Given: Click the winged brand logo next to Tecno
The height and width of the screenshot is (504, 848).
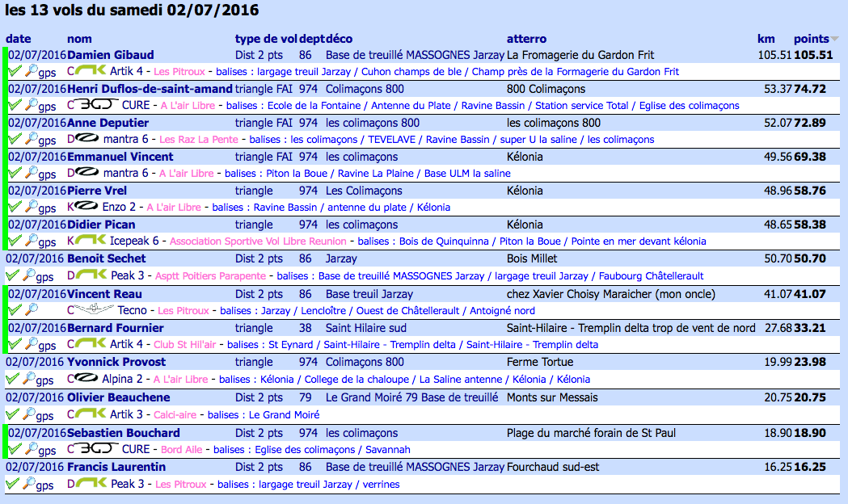Looking at the screenshot, I should tap(94, 309).
